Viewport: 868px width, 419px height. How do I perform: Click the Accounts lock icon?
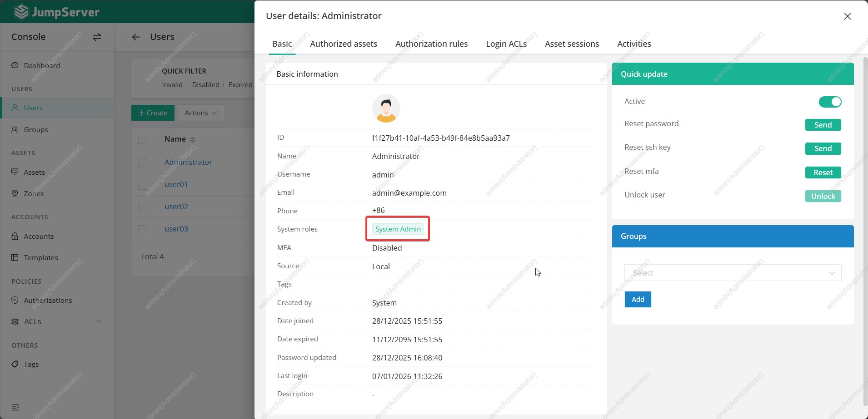coord(15,236)
